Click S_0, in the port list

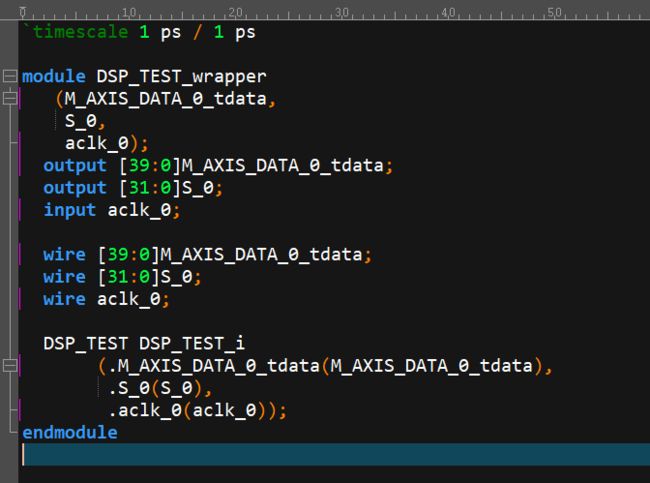pos(85,121)
